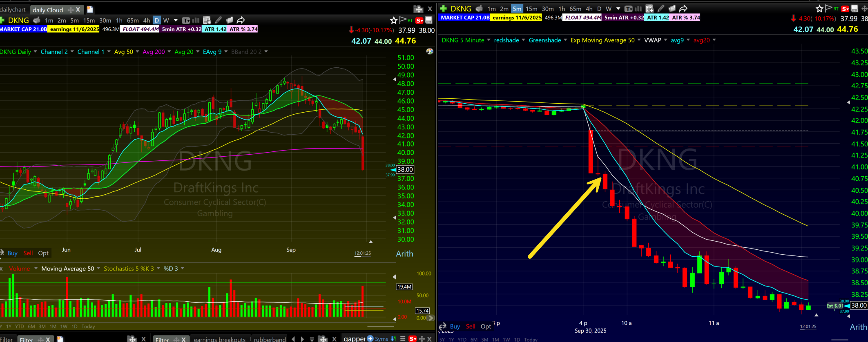Viewport: 868px width, 342px height.
Task: Click the save disk icon on left chart
Action: [x=429, y=20]
